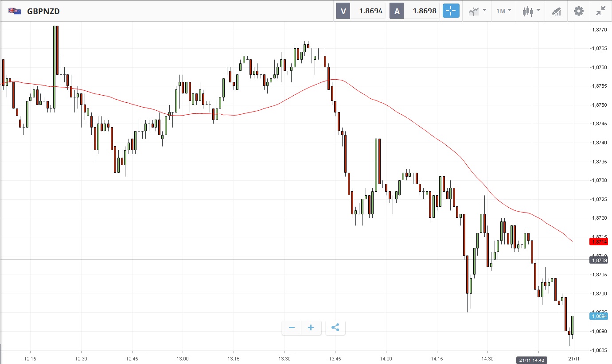Share the chart via share icon
This screenshot has height=364, width=612.
pyautogui.click(x=335, y=328)
